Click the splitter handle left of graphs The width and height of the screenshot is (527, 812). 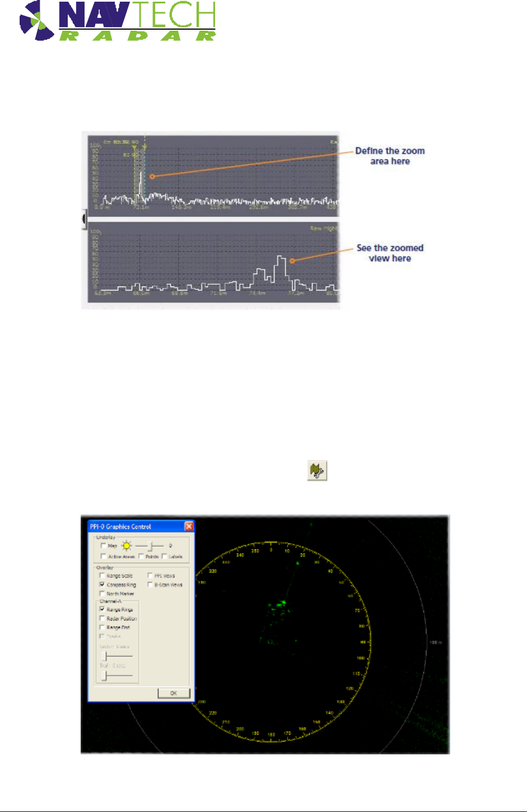pyautogui.click(x=85, y=218)
